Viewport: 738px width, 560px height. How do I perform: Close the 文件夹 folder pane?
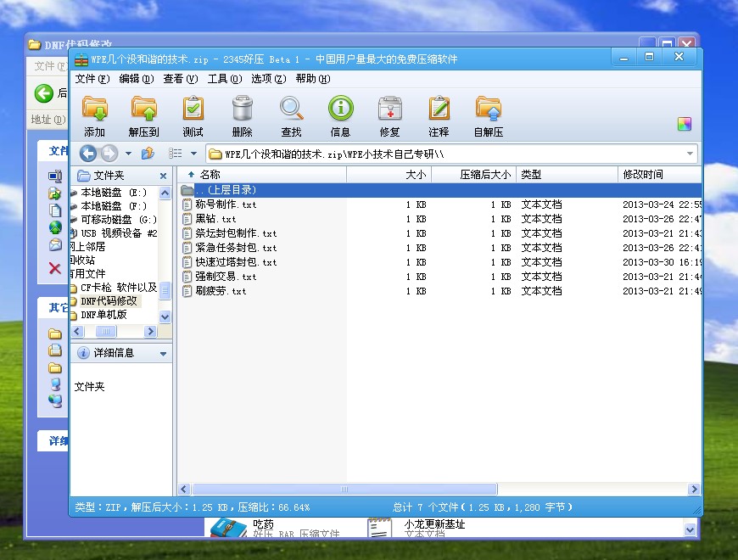(x=163, y=176)
